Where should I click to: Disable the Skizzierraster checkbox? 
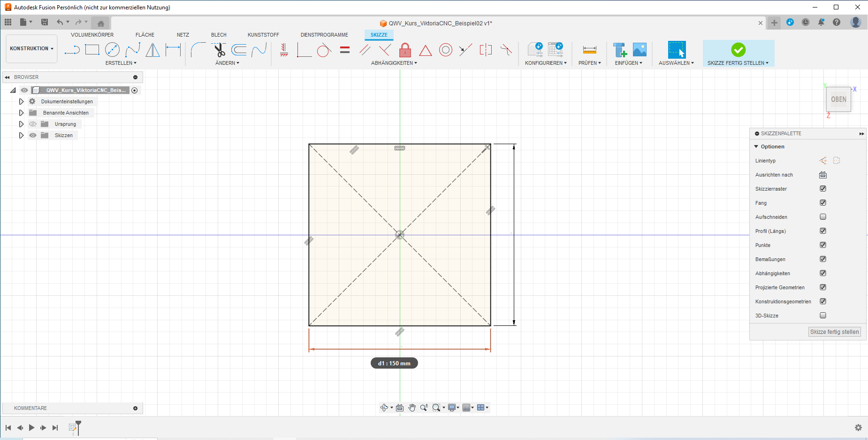[823, 189]
